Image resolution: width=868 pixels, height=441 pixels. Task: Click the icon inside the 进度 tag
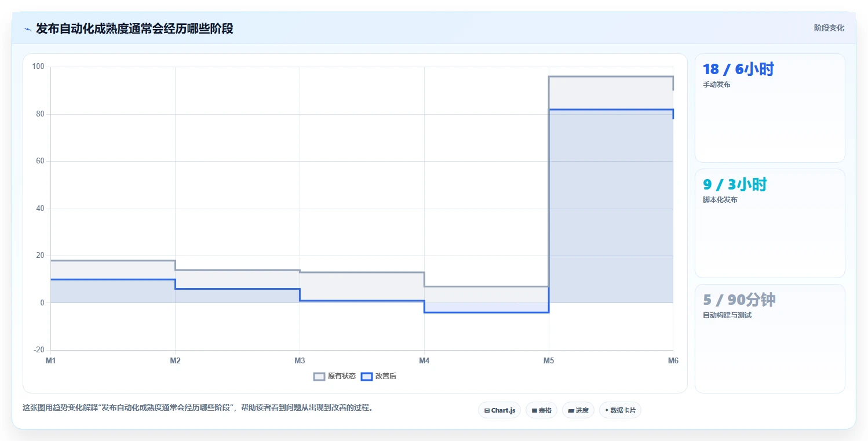pyautogui.click(x=571, y=410)
